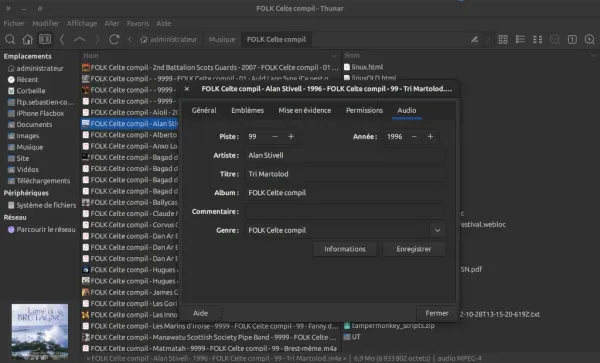Click administrateur in path bar
600x363 pixels.
169,39
